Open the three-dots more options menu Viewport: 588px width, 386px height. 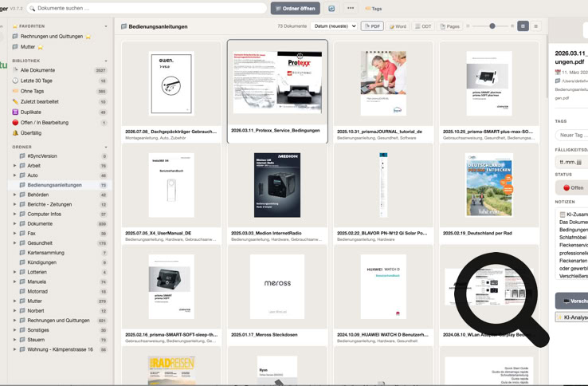(351, 8)
